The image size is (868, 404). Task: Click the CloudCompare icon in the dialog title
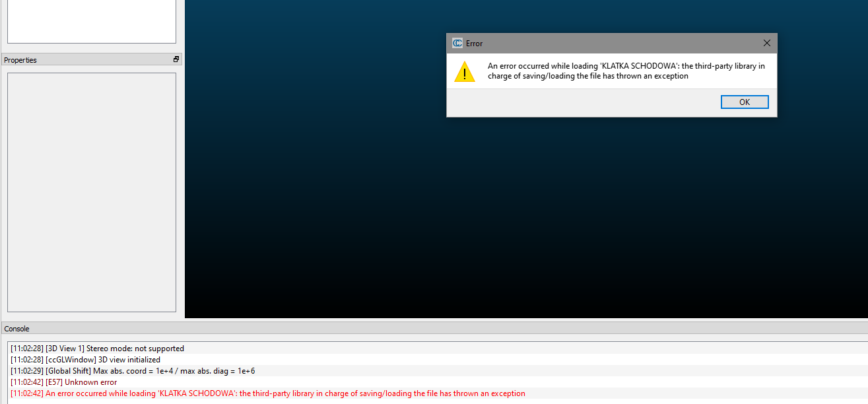pos(457,43)
